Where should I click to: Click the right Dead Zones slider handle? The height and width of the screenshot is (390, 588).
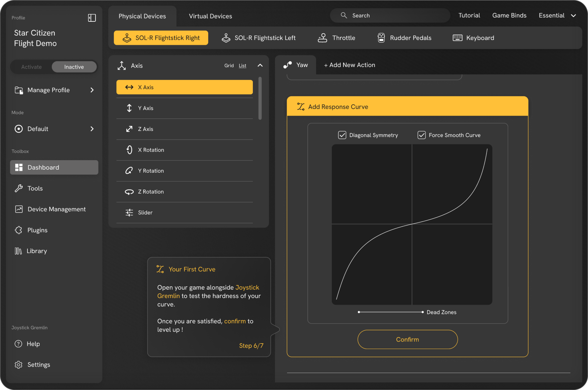(423, 312)
